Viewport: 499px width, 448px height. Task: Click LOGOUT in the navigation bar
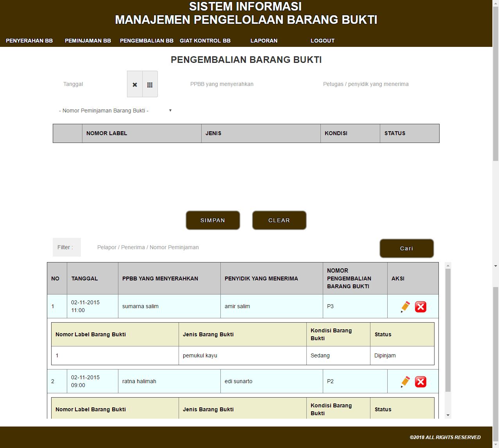[322, 41]
